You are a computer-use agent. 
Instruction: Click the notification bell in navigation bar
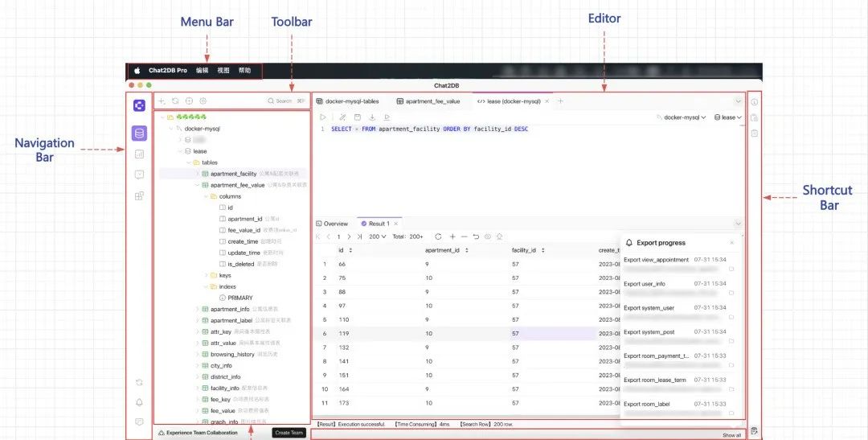(x=139, y=402)
